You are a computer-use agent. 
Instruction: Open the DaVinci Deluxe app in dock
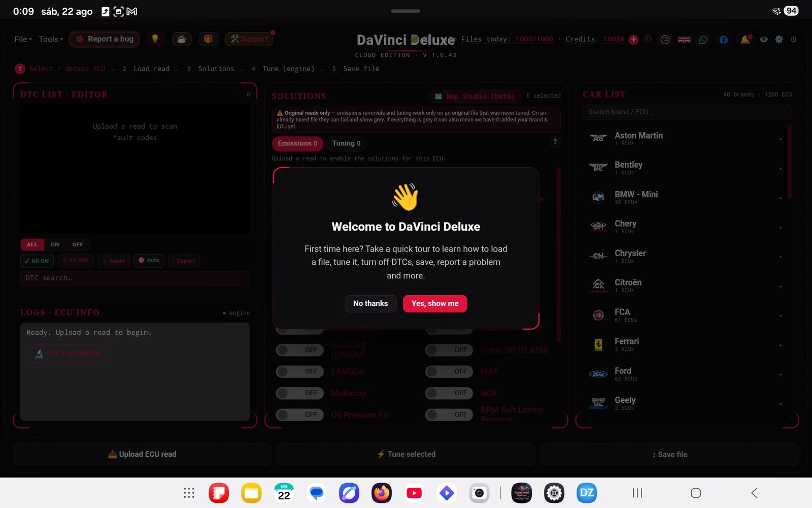[522, 493]
